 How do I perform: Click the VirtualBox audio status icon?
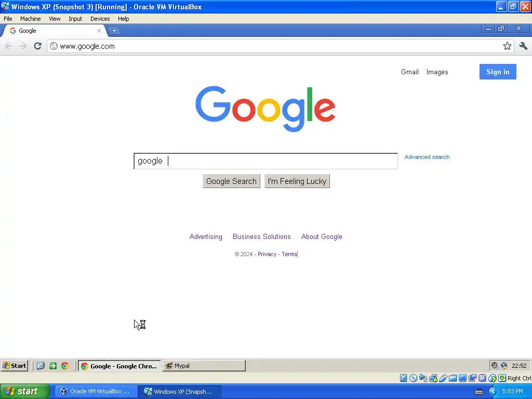(423, 378)
